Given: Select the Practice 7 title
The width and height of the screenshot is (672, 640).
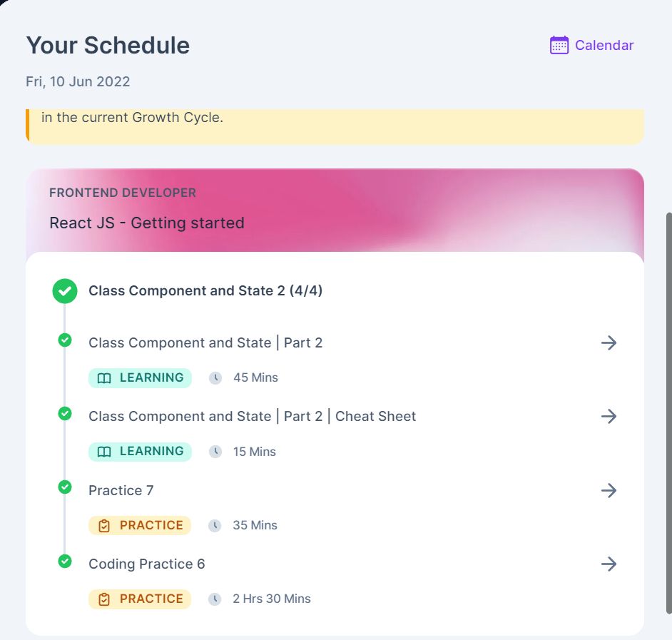Looking at the screenshot, I should click(x=121, y=490).
